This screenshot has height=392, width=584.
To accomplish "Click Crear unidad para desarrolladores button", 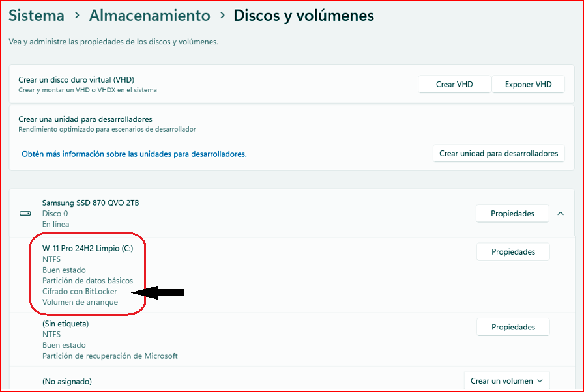I will click(499, 154).
